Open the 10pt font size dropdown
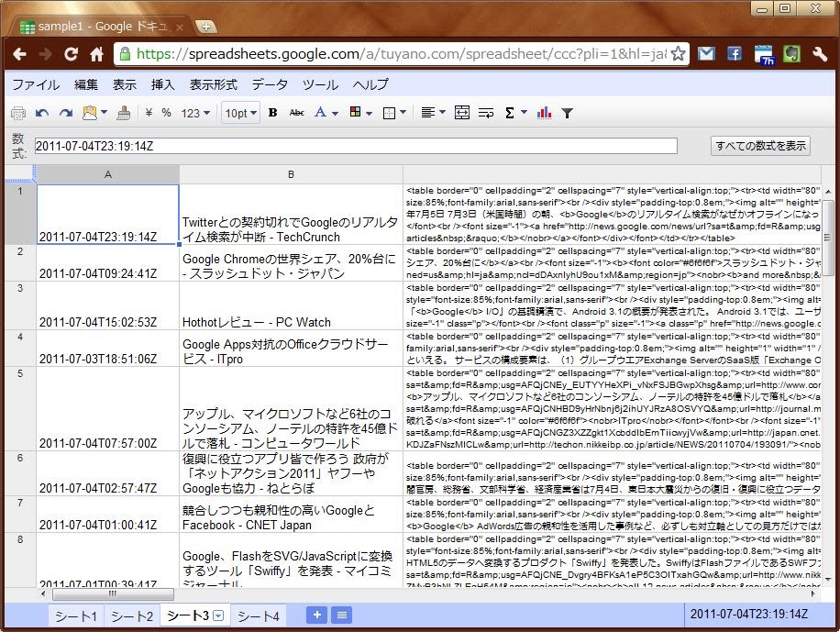840x632 pixels. click(x=240, y=113)
